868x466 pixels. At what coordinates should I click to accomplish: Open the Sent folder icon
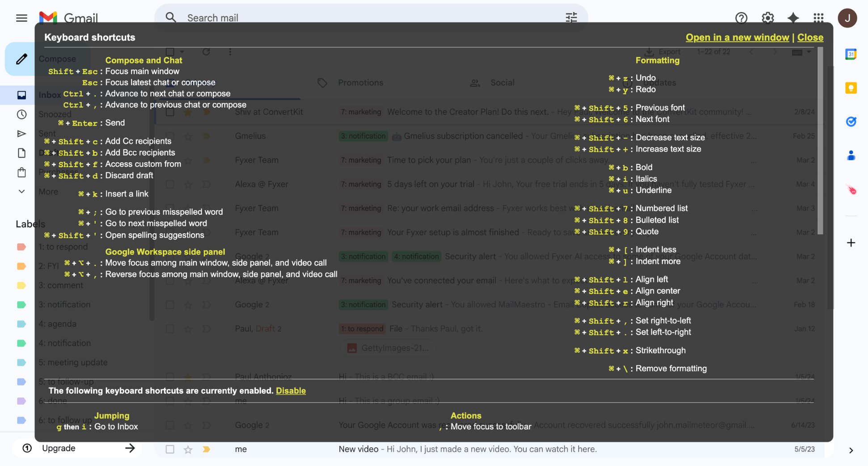pos(21,133)
